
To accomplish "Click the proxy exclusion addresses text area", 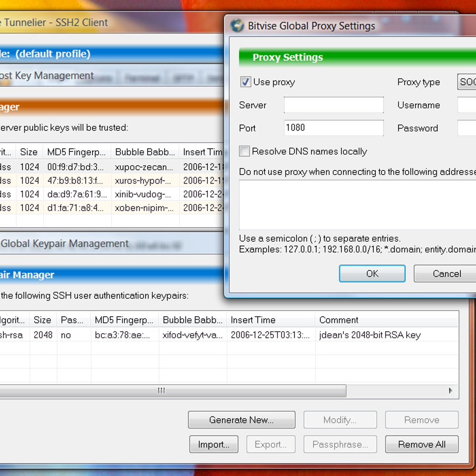I will coord(357,205).
